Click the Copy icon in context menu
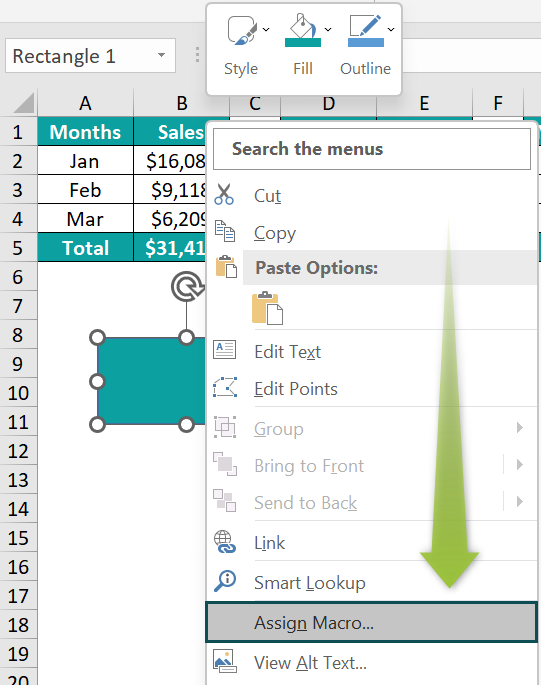 225,231
